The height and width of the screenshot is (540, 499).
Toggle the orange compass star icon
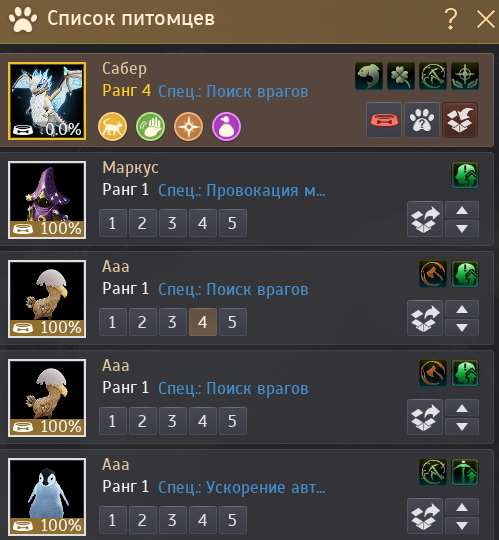coord(188,126)
